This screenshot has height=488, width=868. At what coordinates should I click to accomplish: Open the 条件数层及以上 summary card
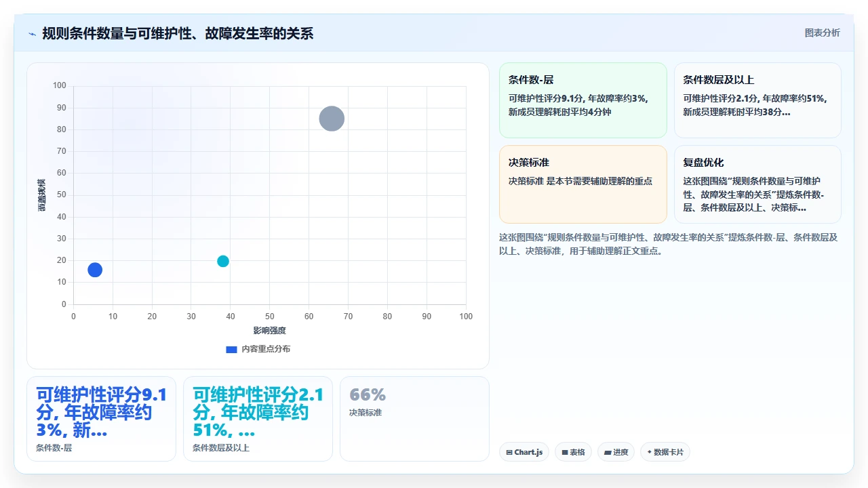tap(757, 100)
